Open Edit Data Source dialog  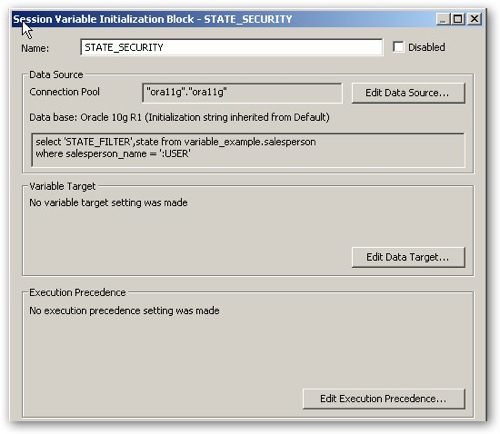(x=408, y=93)
